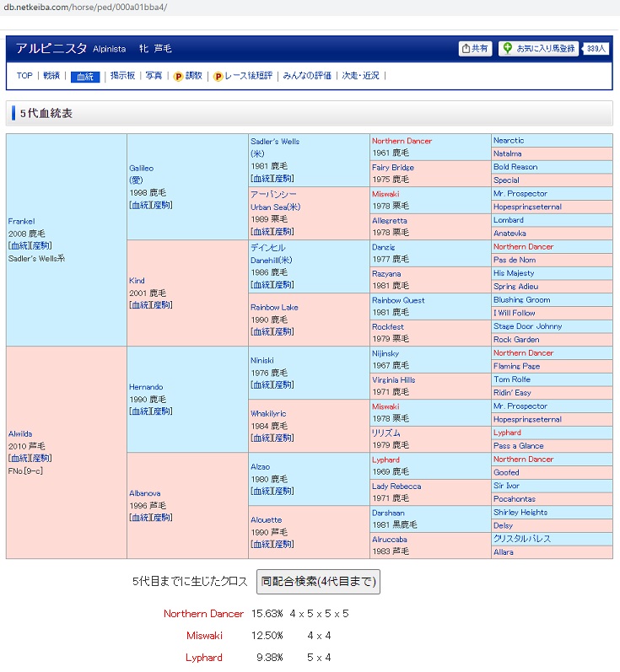Click Miswaki in cross summary list
Viewport: 620px width, 672px height.
(204, 636)
